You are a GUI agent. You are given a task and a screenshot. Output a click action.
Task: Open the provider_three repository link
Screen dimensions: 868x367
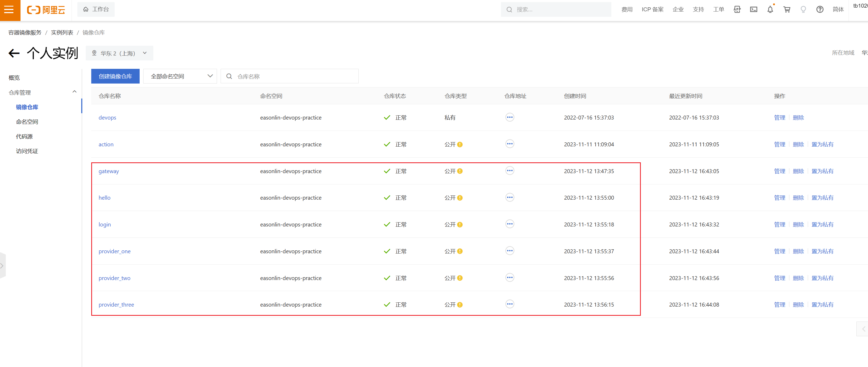(116, 305)
